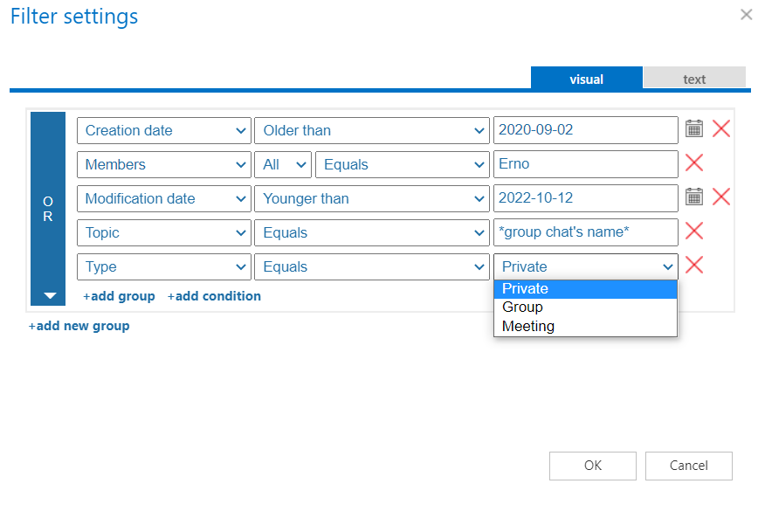
Task: Switch to the text tab
Action: tap(694, 79)
